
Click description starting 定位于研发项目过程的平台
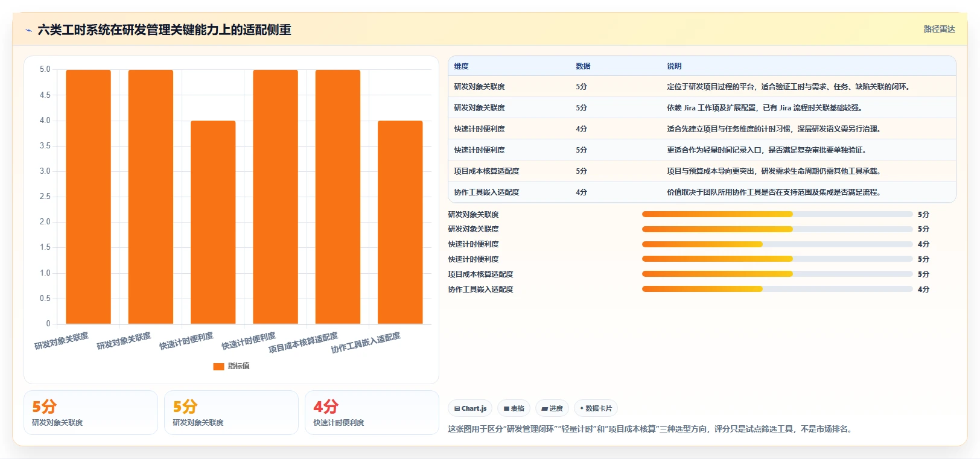pyautogui.click(x=789, y=87)
